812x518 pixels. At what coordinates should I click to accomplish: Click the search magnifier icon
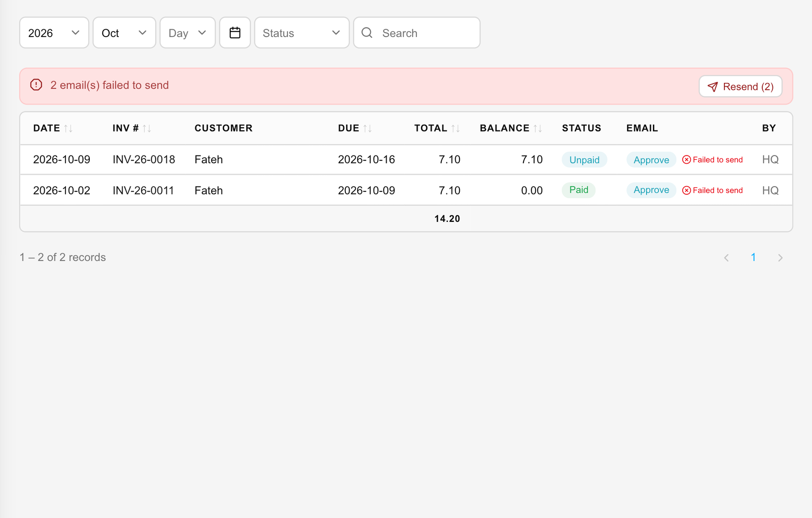(367, 33)
